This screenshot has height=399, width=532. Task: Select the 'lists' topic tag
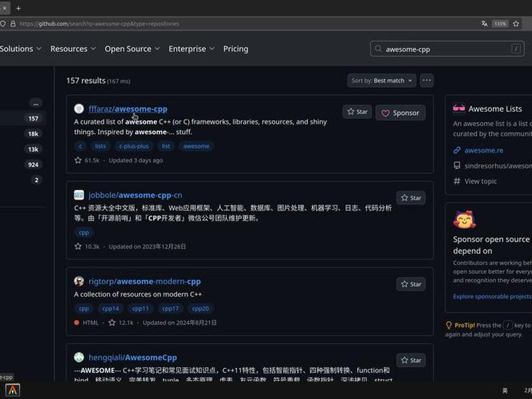100,146
